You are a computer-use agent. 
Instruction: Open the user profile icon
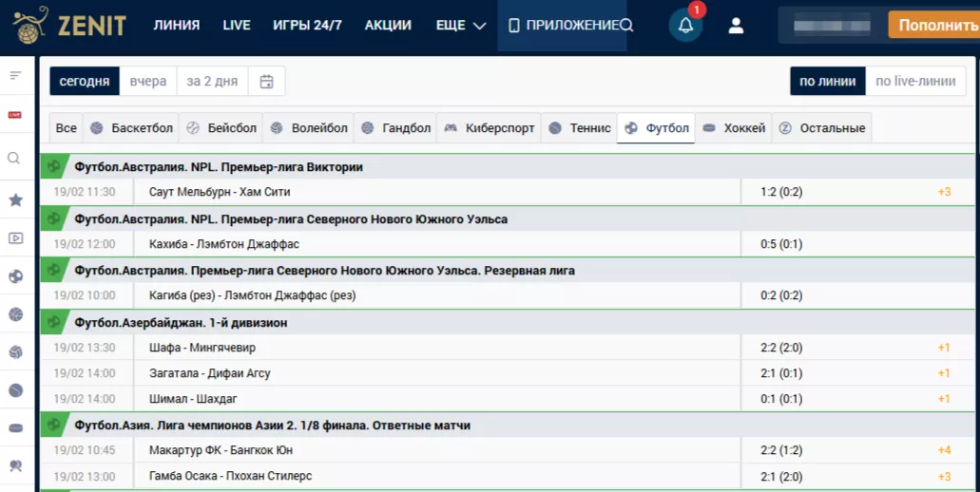pos(736,27)
